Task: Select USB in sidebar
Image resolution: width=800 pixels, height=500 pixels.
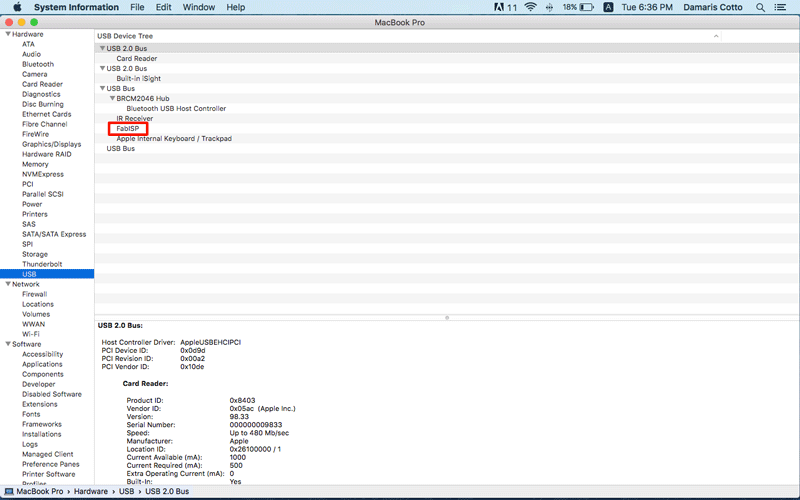Action: tap(29, 274)
